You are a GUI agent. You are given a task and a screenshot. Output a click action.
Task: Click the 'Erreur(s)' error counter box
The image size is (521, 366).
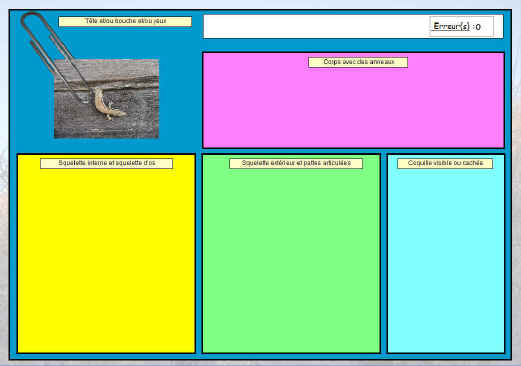(x=461, y=26)
